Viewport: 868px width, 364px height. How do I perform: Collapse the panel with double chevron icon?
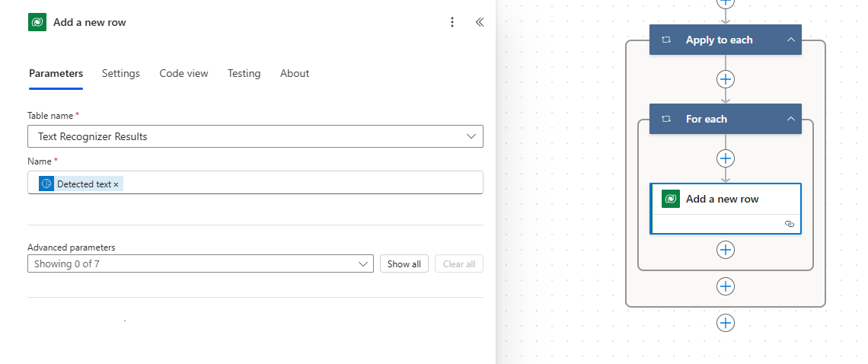[480, 22]
